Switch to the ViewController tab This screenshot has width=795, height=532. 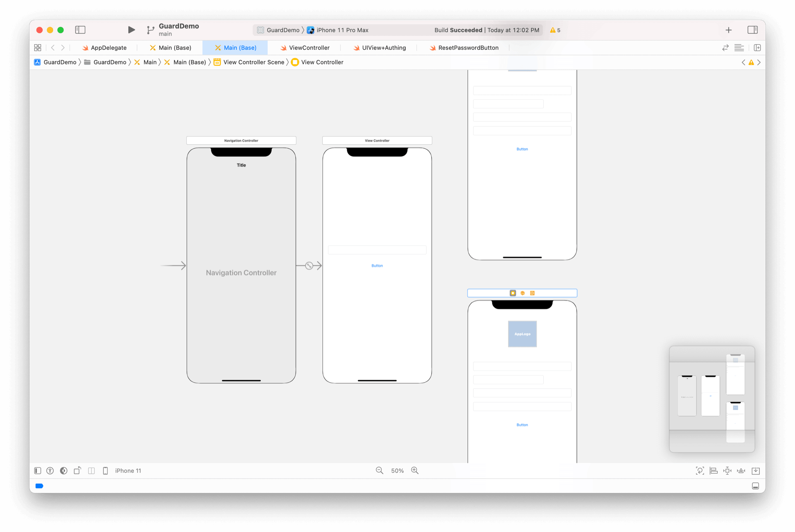click(x=309, y=48)
